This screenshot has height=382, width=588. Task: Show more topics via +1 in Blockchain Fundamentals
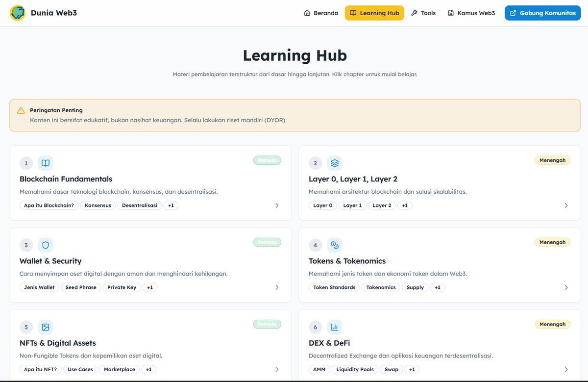pyautogui.click(x=171, y=205)
